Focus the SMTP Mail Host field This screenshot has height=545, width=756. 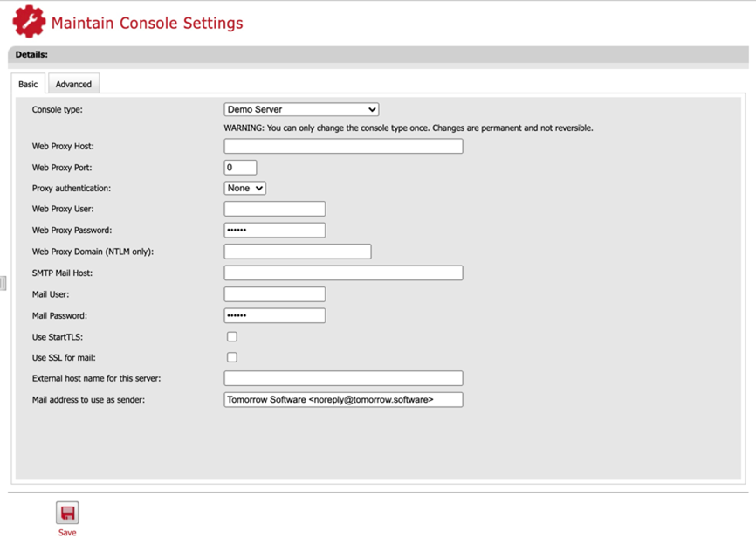[343, 272]
